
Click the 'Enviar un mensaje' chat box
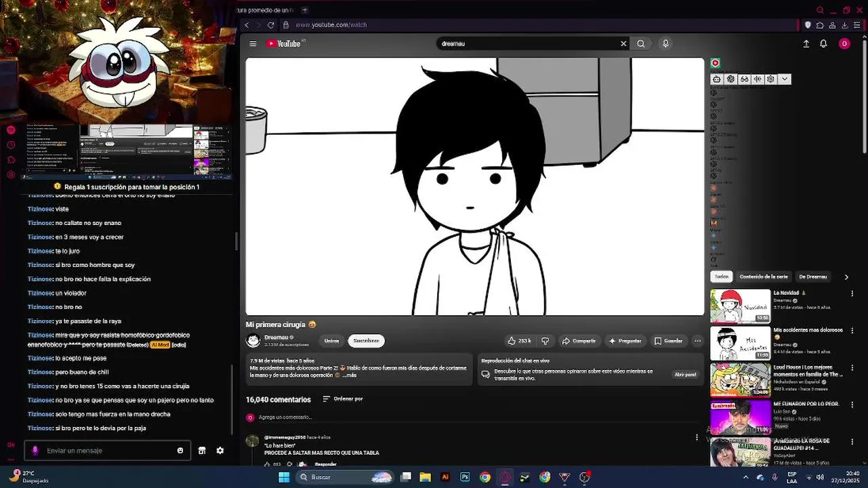108,451
